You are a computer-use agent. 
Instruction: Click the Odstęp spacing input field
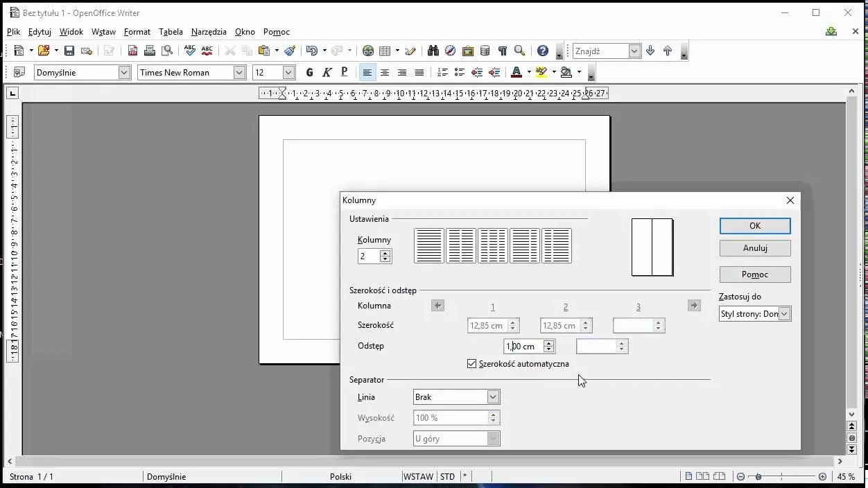[x=523, y=346]
